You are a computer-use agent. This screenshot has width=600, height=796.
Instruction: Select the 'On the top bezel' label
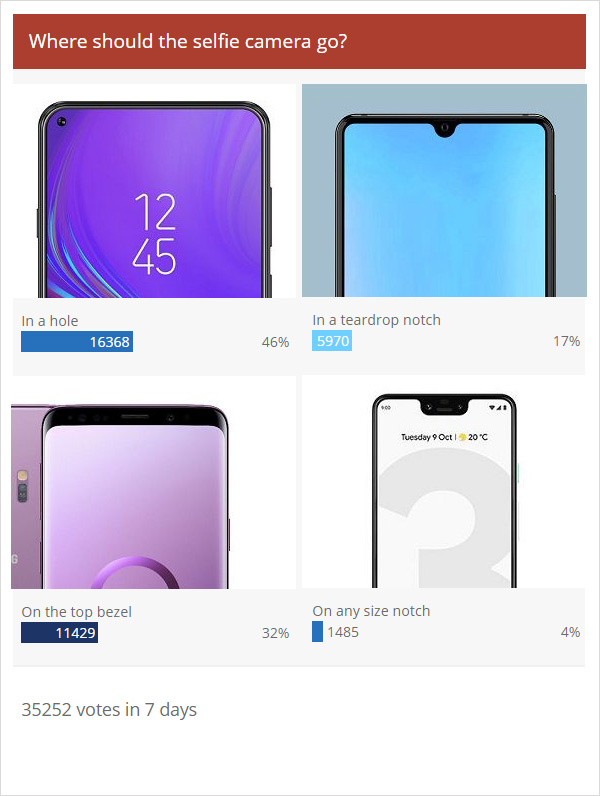[x=77, y=612]
